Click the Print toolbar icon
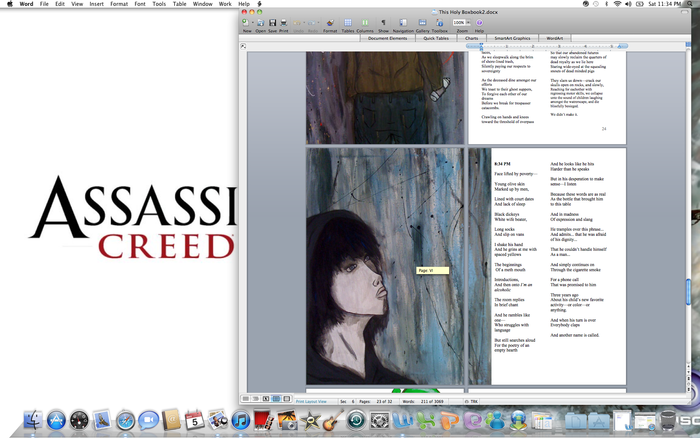Image resolution: width=700 pixels, height=438 pixels. (x=283, y=23)
